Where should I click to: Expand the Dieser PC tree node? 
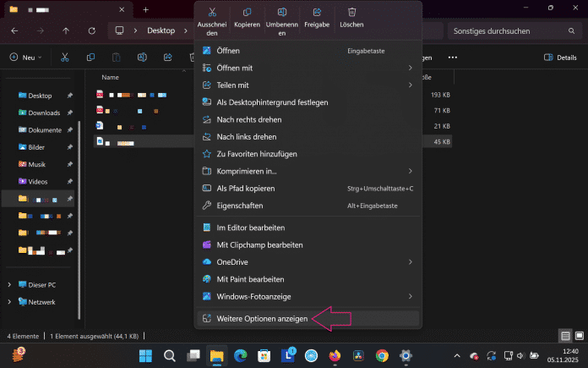pyautogui.click(x=9, y=284)
